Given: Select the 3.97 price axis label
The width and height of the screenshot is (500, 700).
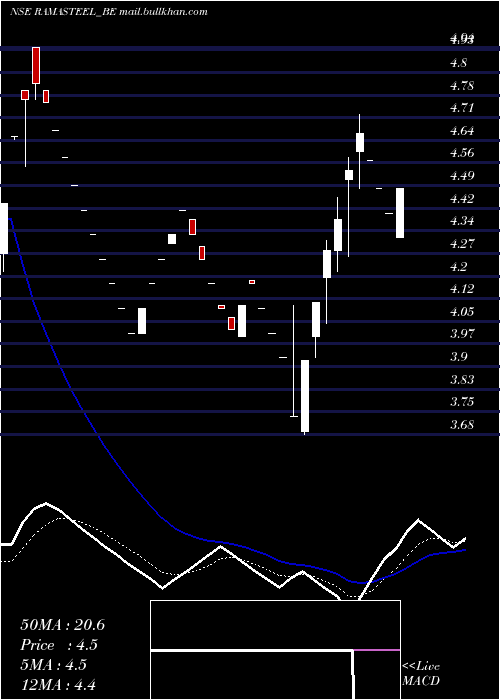Looking at the screenshot, I should [462, 334].
